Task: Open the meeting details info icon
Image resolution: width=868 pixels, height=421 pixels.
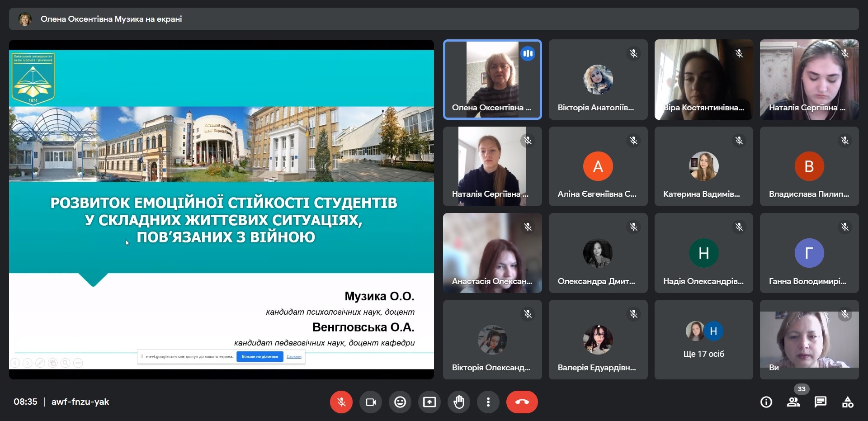Action: (766, 402)
